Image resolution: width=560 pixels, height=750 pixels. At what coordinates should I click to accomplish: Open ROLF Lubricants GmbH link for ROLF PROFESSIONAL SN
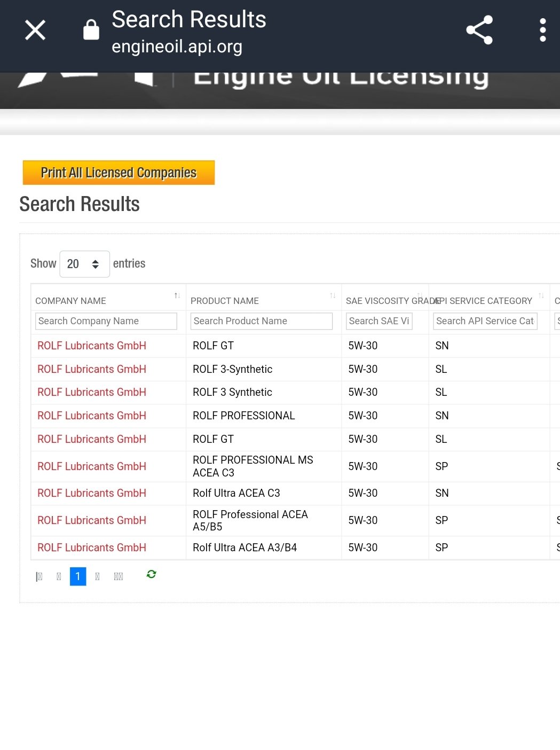click(x=92, y=416)
